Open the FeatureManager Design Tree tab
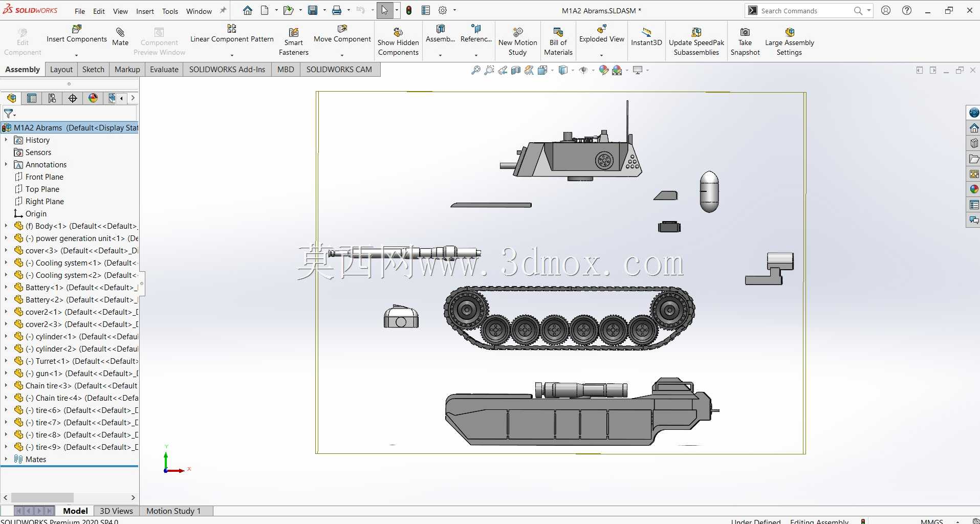This screenshot has height=524, width=980. pyautogui.click(x=11, y=98)
